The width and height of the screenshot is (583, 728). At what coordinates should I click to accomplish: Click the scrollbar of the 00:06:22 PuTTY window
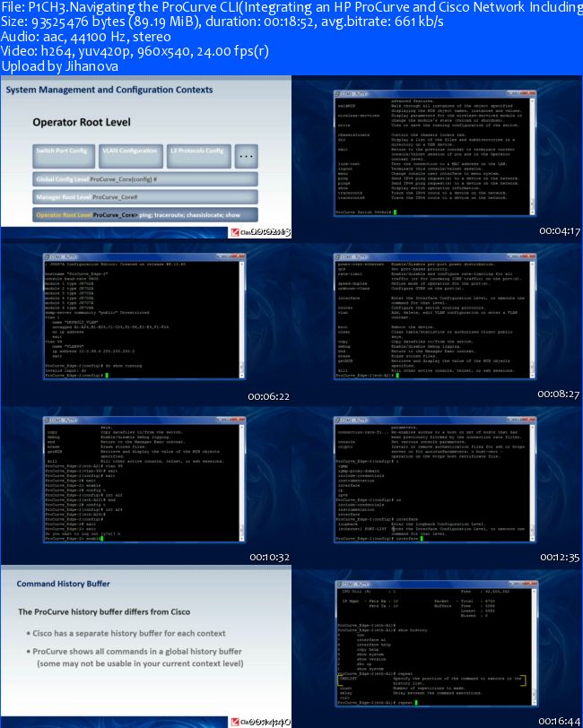click(x=241, y=319)
